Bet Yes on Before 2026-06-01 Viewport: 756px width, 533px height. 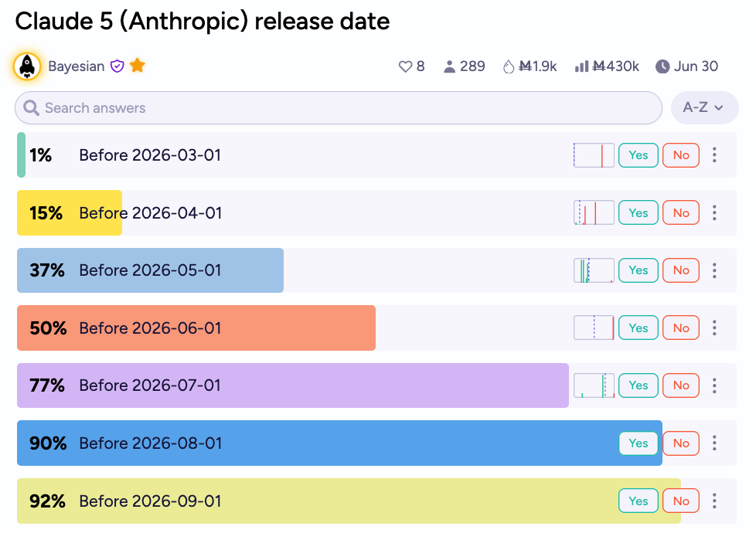[639, 328]
